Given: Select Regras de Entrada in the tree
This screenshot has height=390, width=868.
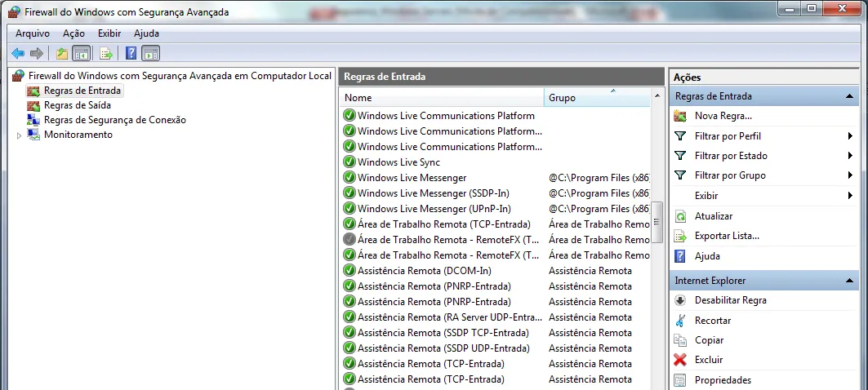Looking at the screenshot, I should (82, 91).
